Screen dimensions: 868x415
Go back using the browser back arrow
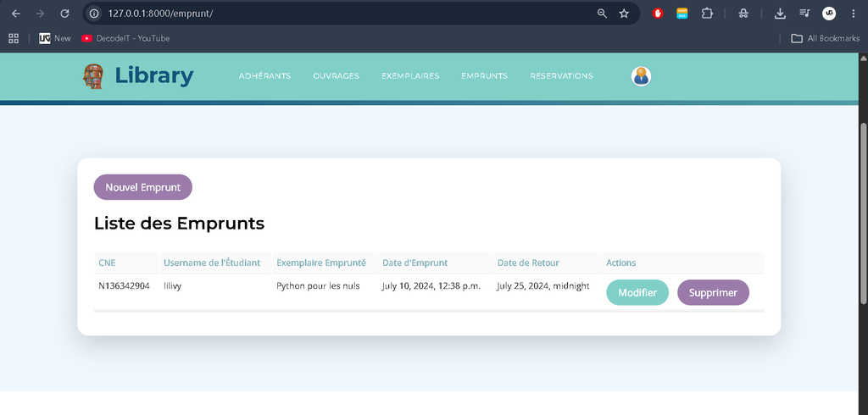click(16, 14)
